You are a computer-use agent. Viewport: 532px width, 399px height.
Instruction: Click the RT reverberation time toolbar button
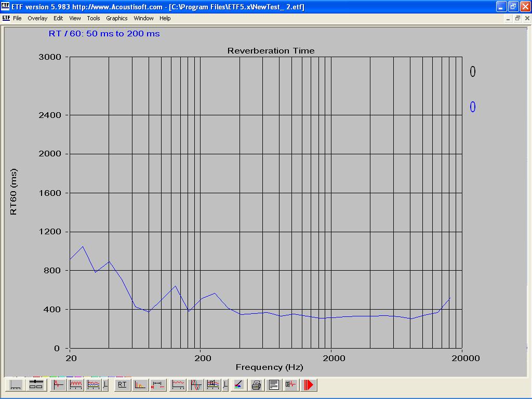pos(122,385)
